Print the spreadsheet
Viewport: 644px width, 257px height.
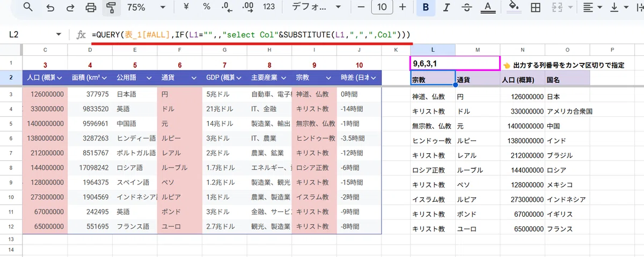[91, 8]
